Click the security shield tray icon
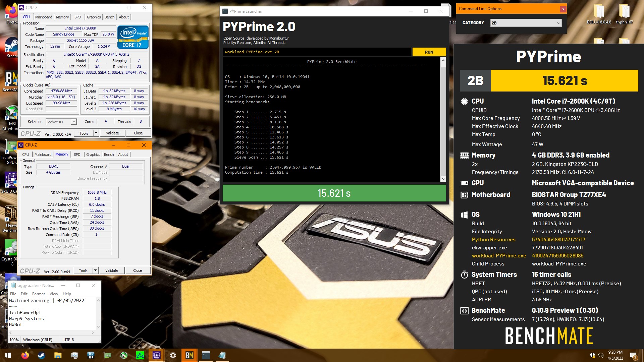 [x=593, y=355]
